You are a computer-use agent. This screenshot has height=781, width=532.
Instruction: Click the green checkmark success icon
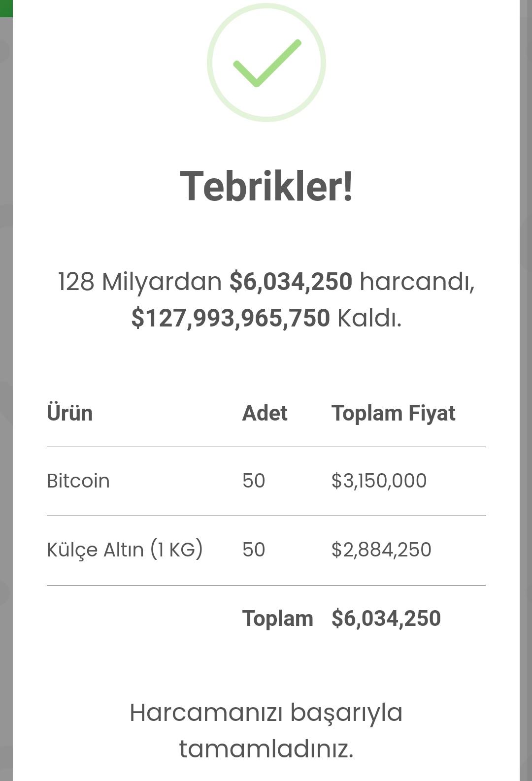pyautogui.click(x=266, y=63)
